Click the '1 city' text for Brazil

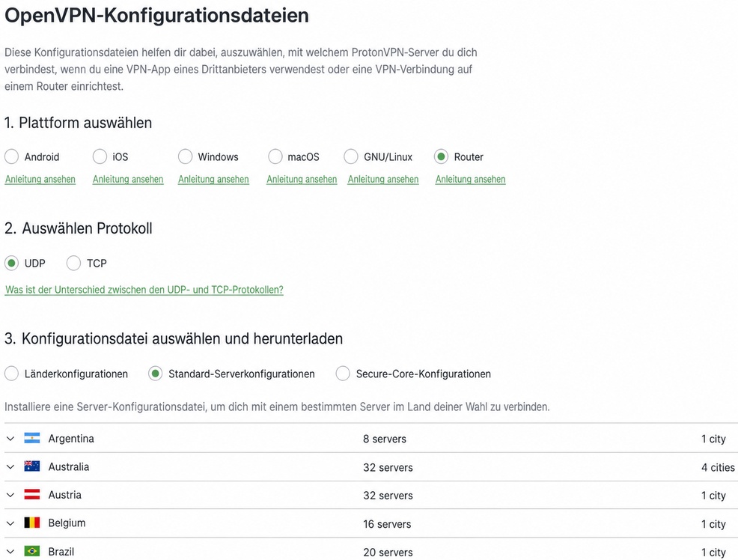tap(713, 552)
